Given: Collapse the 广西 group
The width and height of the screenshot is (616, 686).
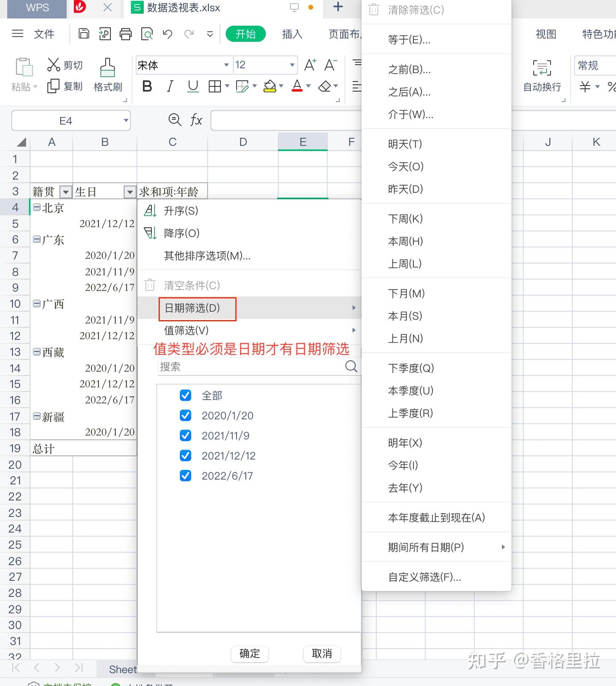Looking at the screenshot, I should pos(37,304).
